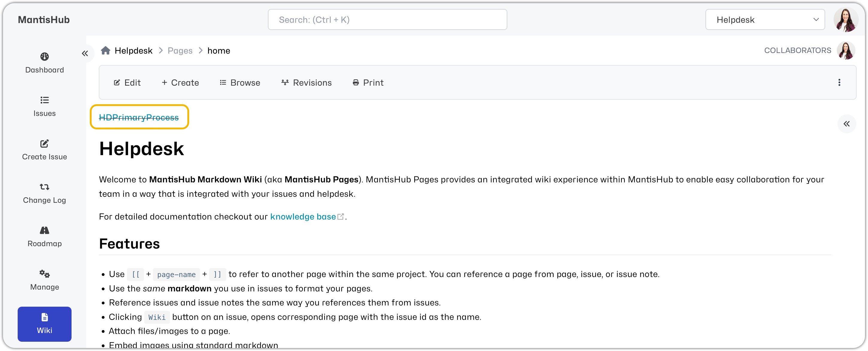Click the Features section heading

coord(129,244)
